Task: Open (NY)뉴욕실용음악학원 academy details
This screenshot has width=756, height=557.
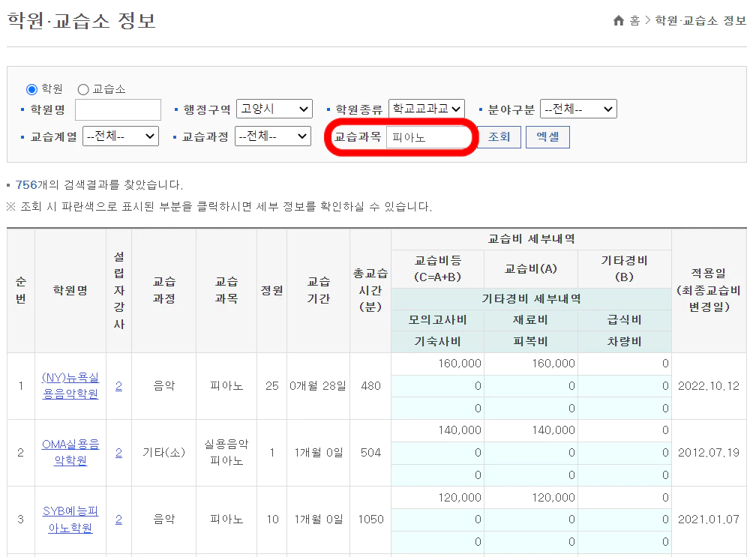Action: 70,386
